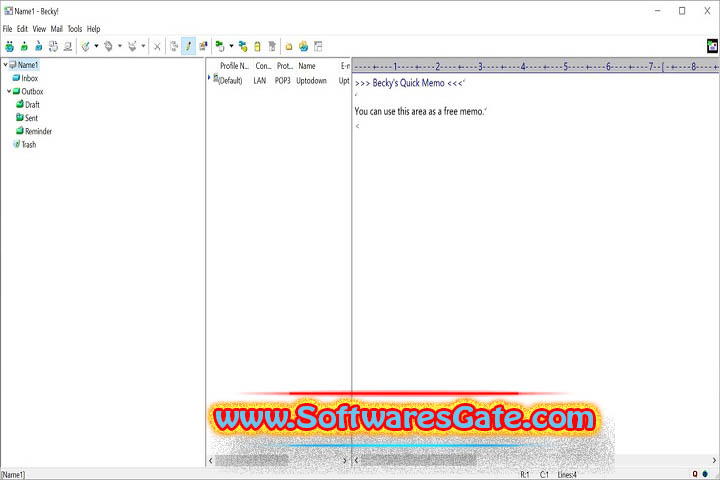Click the Uptodown name cell
The image size is (720, 480).
click(x=311, y=81)
